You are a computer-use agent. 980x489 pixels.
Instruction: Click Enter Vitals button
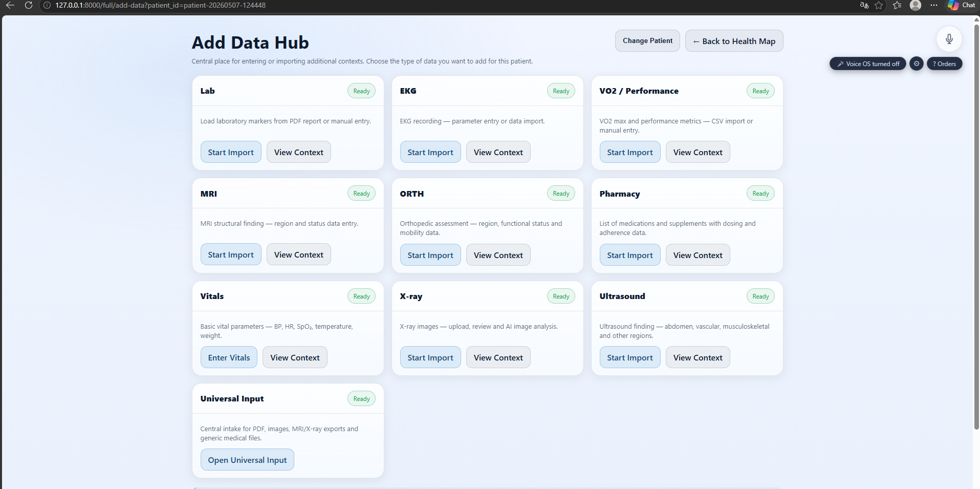[x=229, y=357]
